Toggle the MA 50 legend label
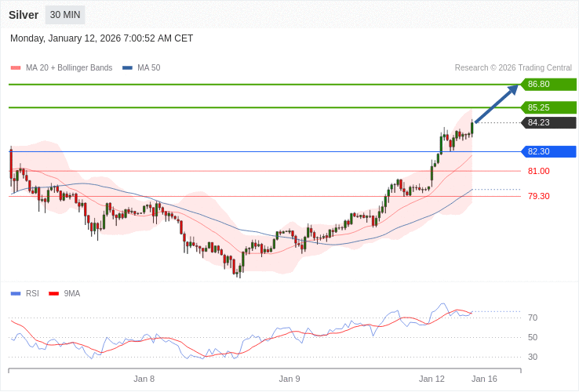The width and height of the screenshot is (579, 392). click(x=148, y=68)
